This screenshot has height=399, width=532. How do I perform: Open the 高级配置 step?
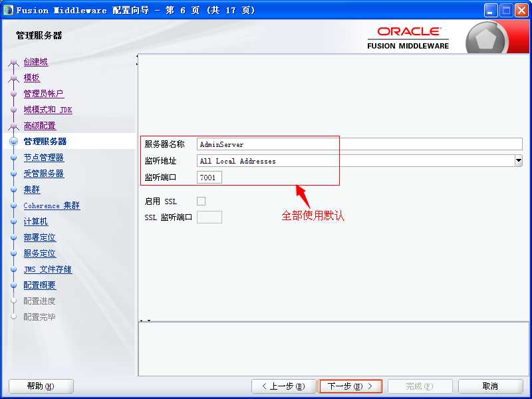click(40, 126)
